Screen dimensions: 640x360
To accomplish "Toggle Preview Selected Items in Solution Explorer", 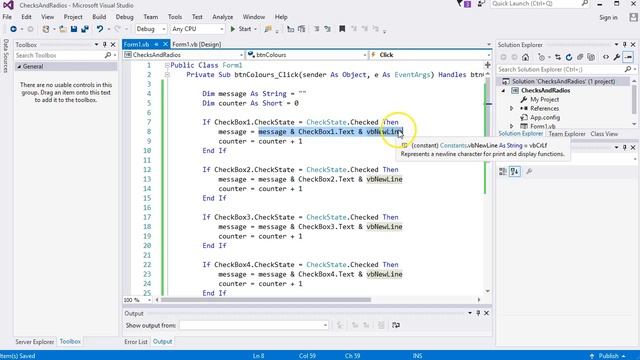I will pyautogui.click(x=628, y=57).
